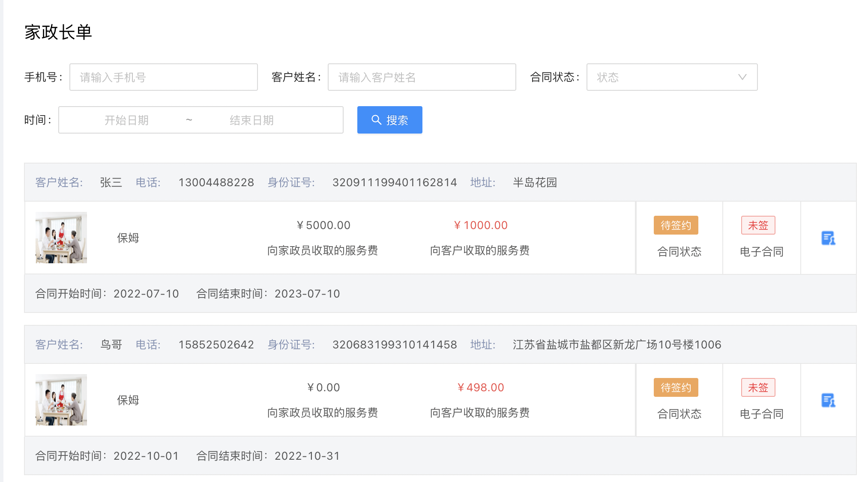Click the ¥498.00 customer service fee
This screenshot has width=868, height=482.
click(480, 387)
